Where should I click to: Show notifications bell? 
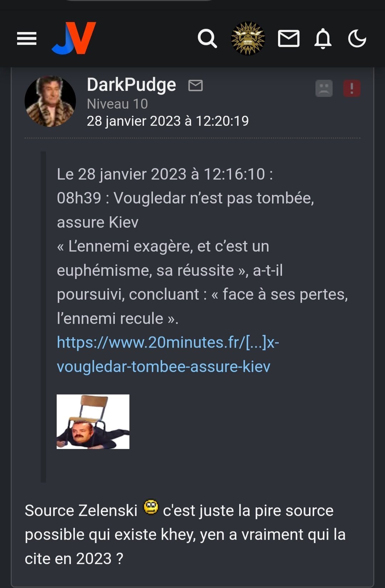pyautogui.click(x=323, y=38)
